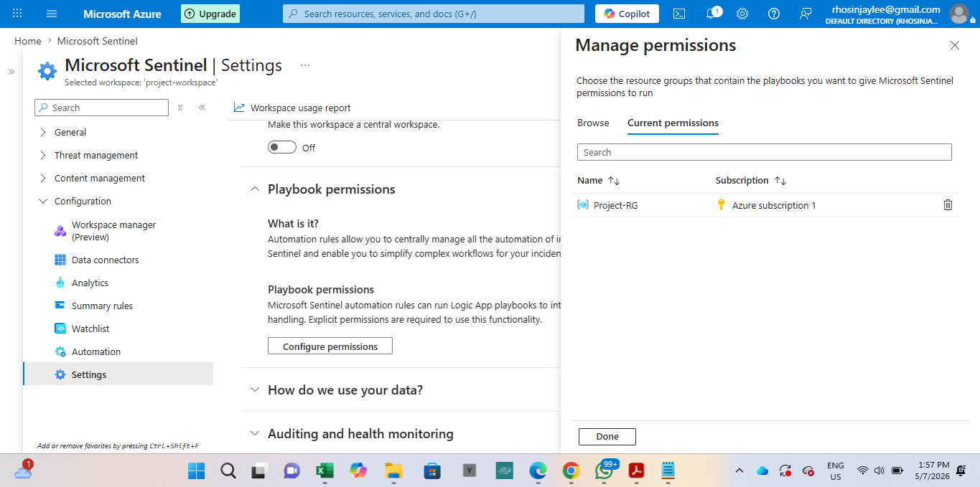This screenshot has width=980, height=487.
Task: Select the Project-RG resource group row
Action: 765,205
